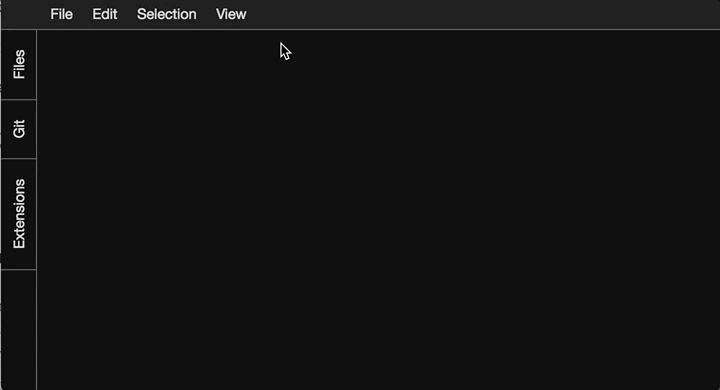The height and width of the screenshot is (390, 720).
Task: Open the Selection menu
Action: [167, 14]
